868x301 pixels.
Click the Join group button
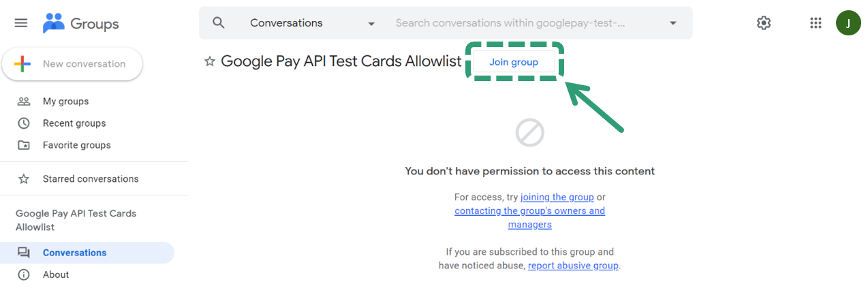pos(514,62)
